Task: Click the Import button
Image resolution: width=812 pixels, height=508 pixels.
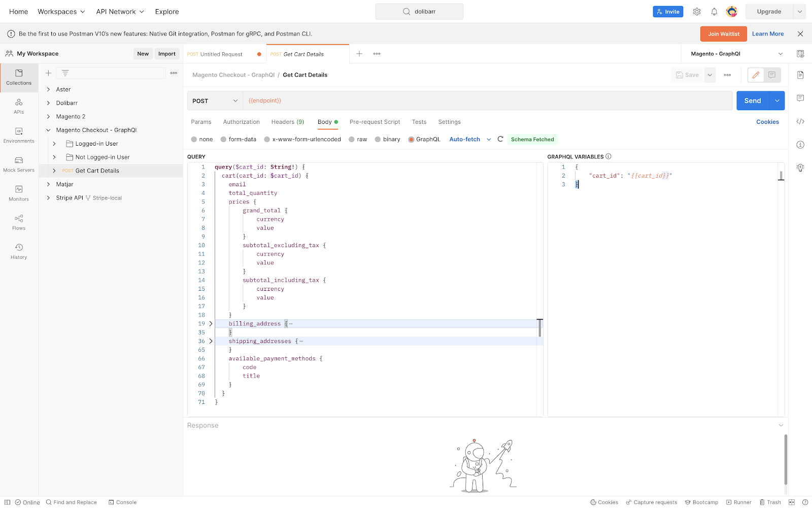Action: tap(167, 54)
